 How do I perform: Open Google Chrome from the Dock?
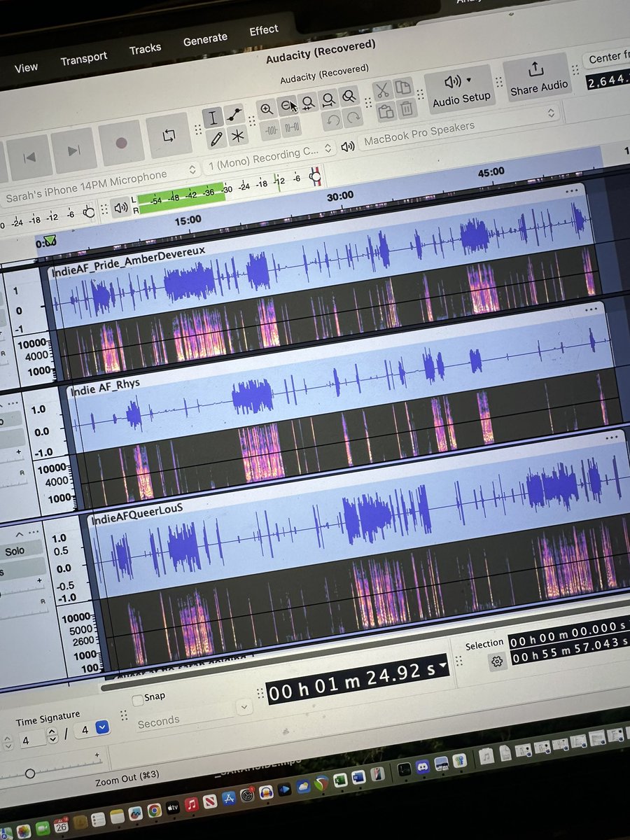(x=154, y=811)
